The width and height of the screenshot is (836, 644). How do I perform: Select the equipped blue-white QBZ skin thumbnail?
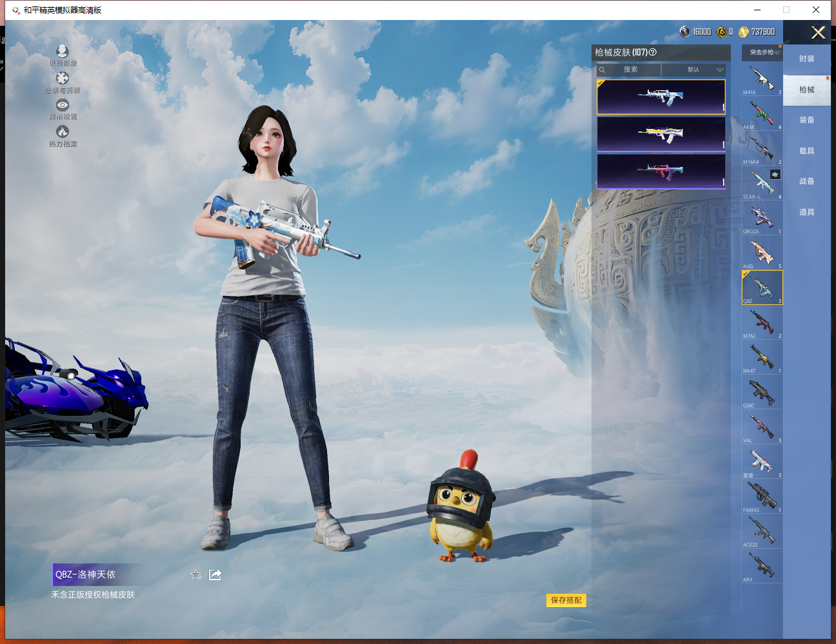tap(661, 97)
